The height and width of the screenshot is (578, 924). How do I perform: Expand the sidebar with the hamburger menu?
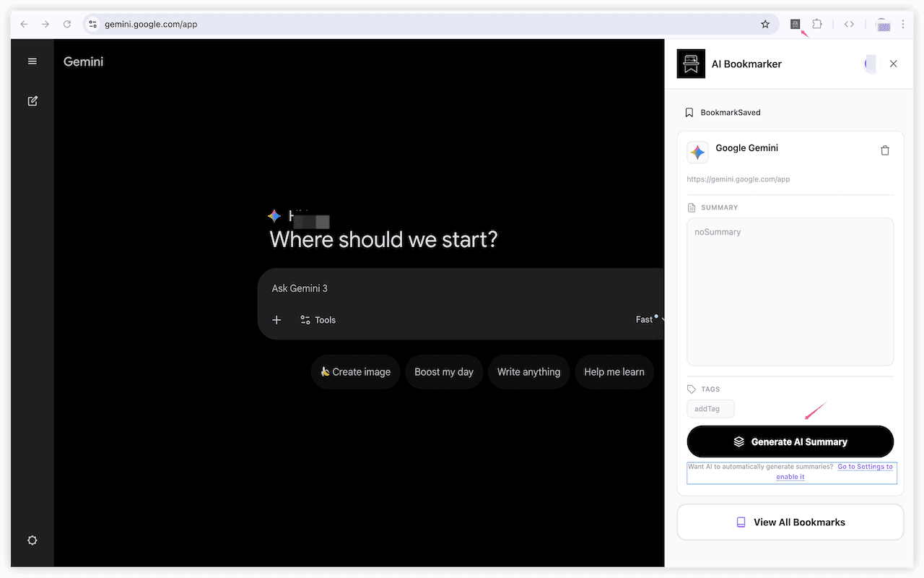click(32, 61)
